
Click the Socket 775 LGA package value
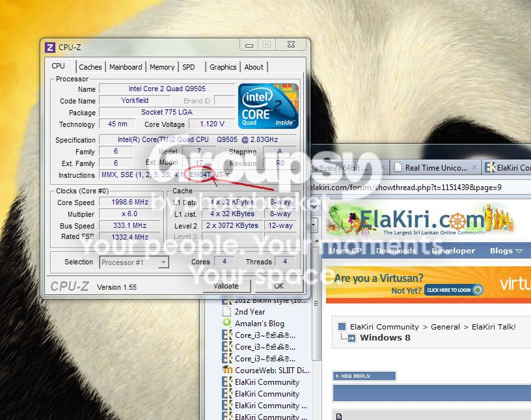tap(167, 112)
